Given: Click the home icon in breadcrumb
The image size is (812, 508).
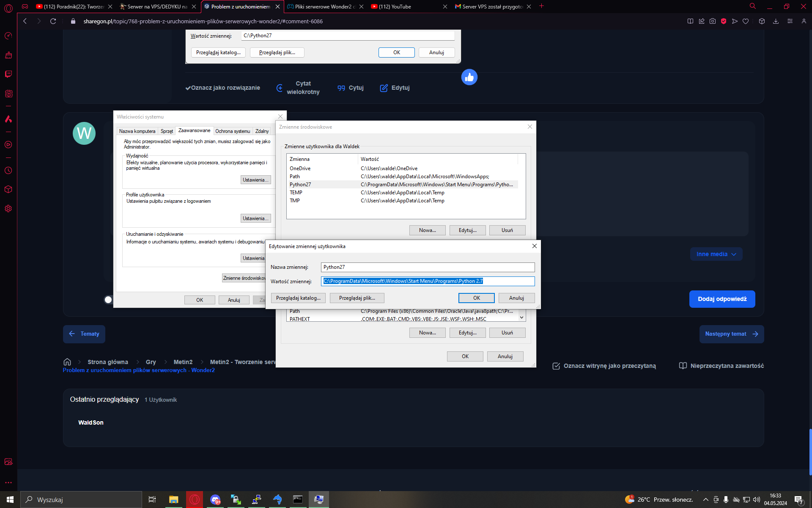Looking at the screenshot, I should pyautogui.click(x=67, y=362).
